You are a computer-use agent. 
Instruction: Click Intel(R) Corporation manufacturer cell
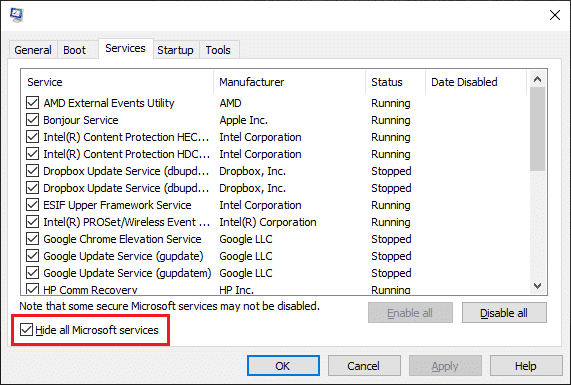[x=268, y=222]
